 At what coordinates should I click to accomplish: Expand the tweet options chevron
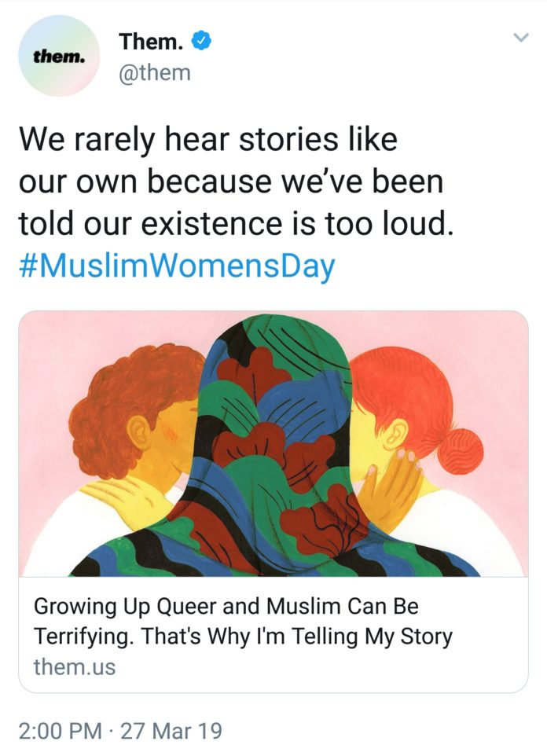[521, 37]
